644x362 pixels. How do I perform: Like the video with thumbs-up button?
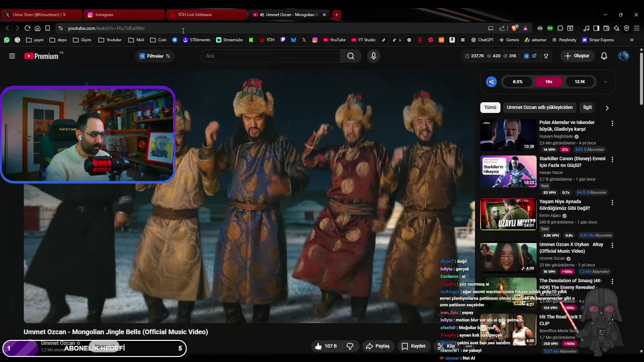326,346
